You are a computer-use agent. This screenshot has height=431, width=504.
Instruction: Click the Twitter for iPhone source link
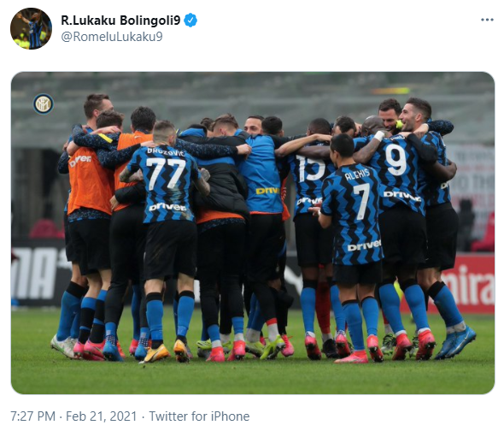[199, 416]
